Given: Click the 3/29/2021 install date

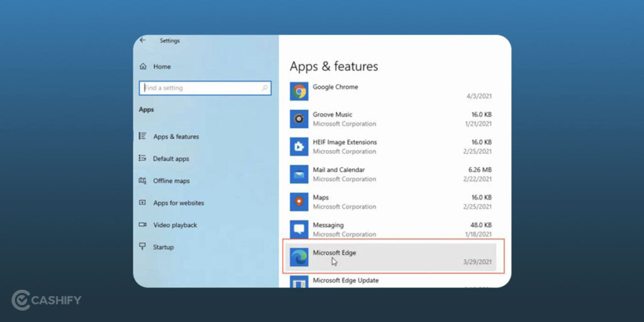Looking at the screenshot, I should coord(477,262).
